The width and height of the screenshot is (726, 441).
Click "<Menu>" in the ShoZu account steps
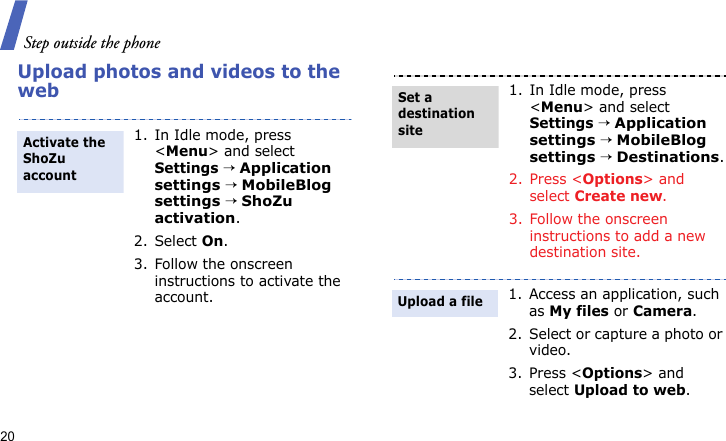coord(181,152)
